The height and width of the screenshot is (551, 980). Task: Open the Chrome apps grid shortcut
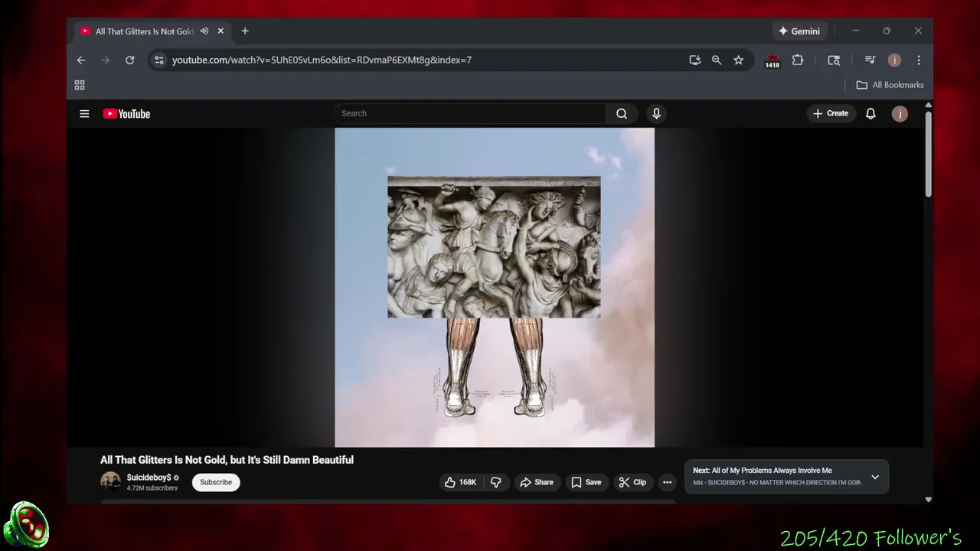tap(80, 85)
